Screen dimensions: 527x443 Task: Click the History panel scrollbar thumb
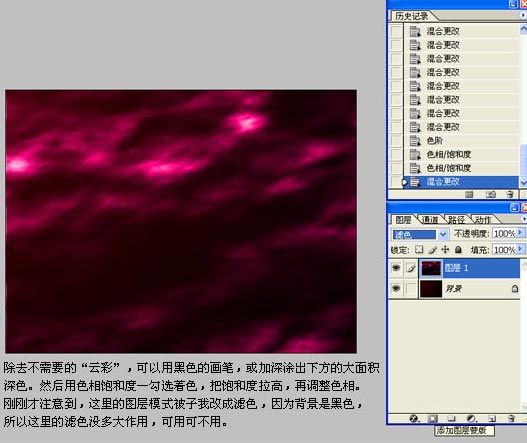point(523,161)
